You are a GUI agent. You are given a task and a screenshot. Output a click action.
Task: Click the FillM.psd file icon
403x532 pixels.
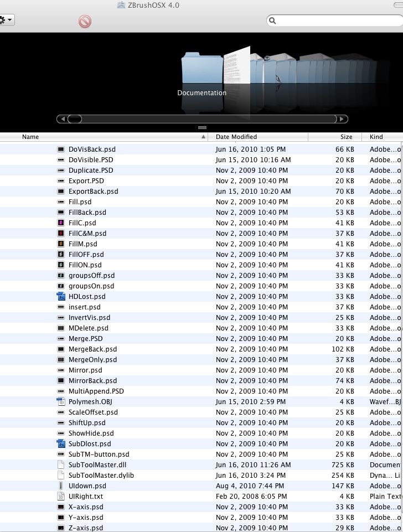click(x=61, y=244)
